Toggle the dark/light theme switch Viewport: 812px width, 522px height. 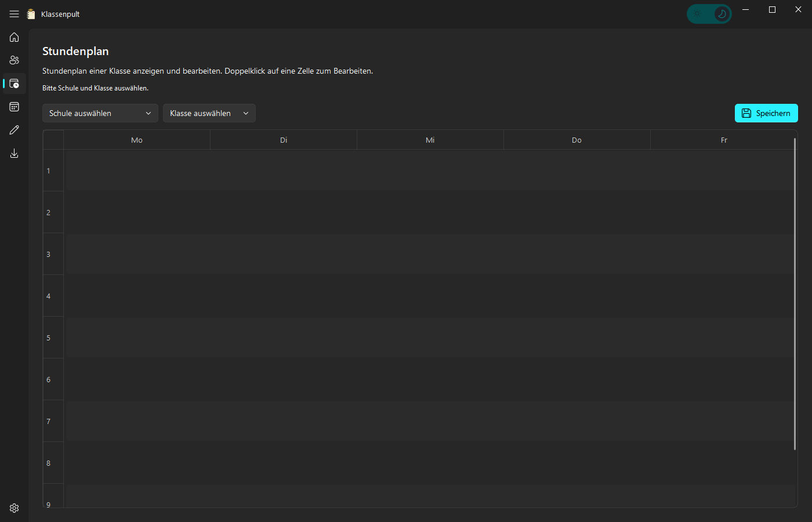[709, 14]
